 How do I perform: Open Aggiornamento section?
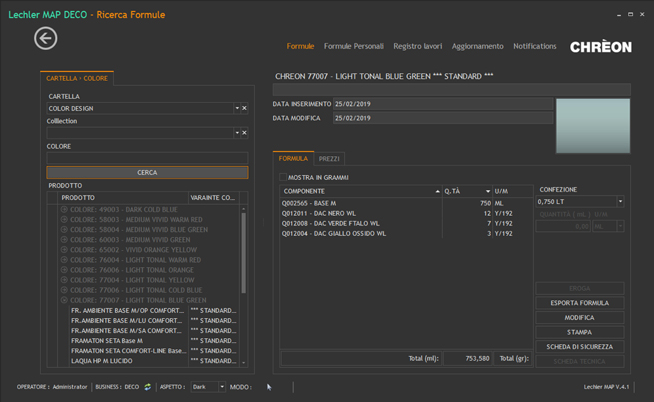[478, 46]
